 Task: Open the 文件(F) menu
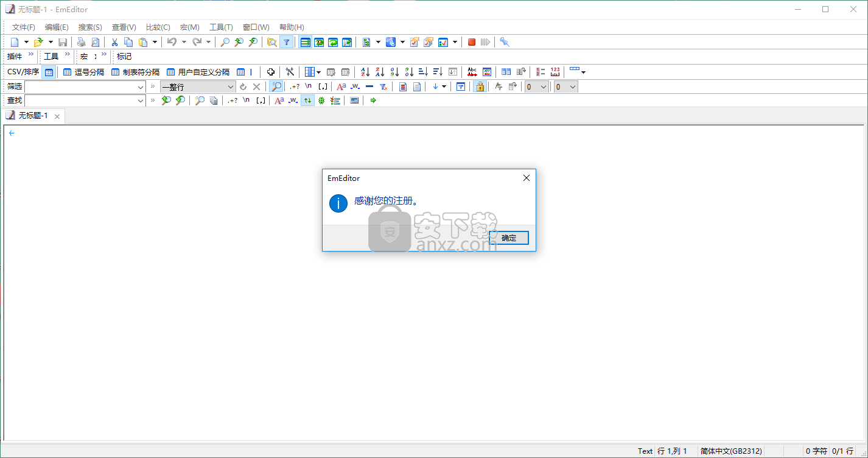24,27
